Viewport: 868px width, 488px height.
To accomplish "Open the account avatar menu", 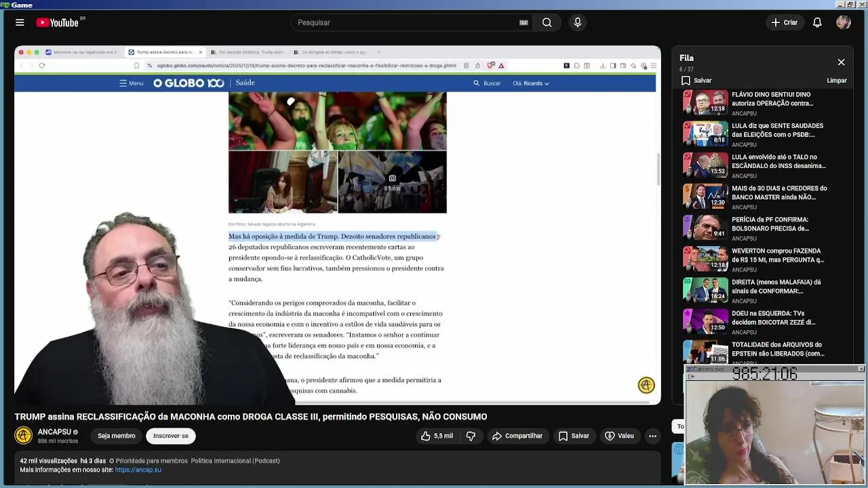I will 844,22.
